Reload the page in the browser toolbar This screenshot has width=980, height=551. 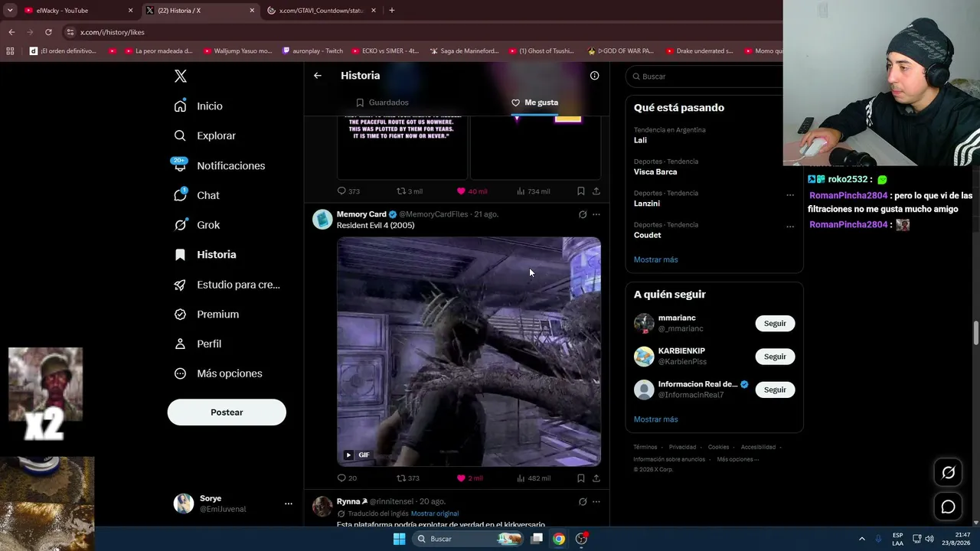pos(48,32)
